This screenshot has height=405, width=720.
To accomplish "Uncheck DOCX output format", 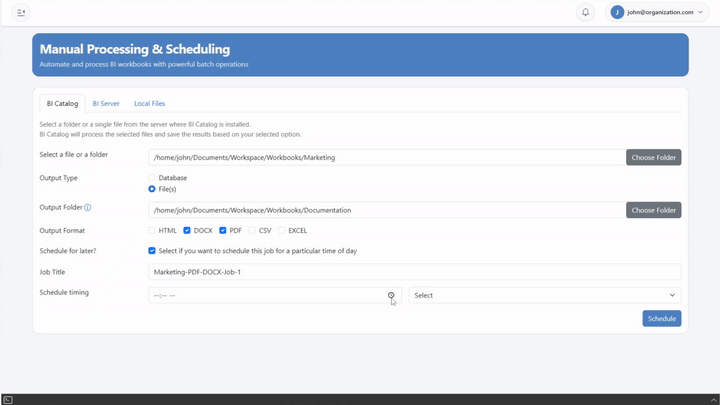I will pyautogui.click(x=187, y=231).
